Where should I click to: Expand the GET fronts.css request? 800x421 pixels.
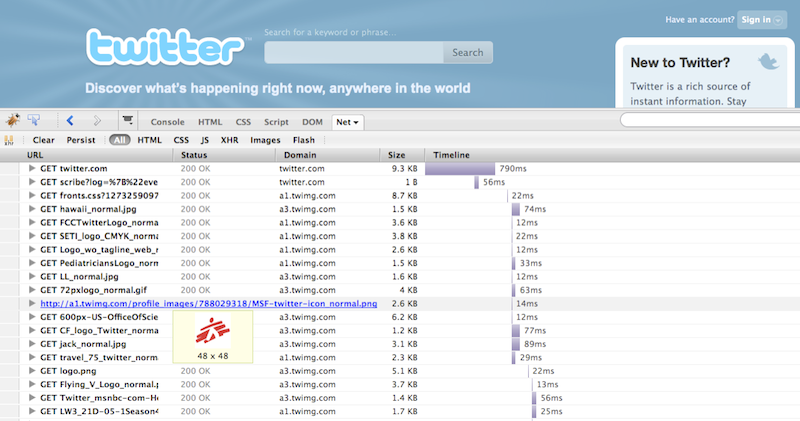(x=32, y=195)
